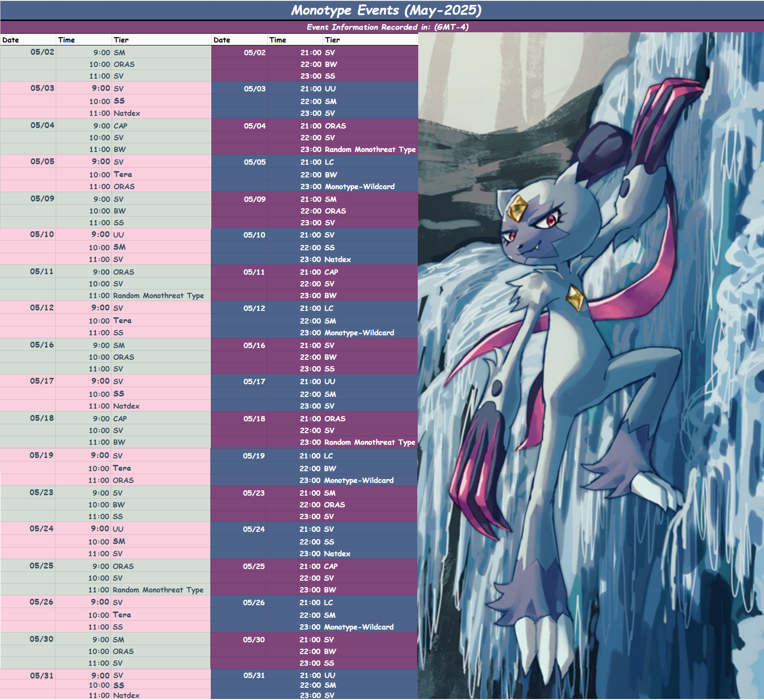Select the 05/09 date cell beside 9:00
This screenshot has height=700, width=764.
coord(42,198)
